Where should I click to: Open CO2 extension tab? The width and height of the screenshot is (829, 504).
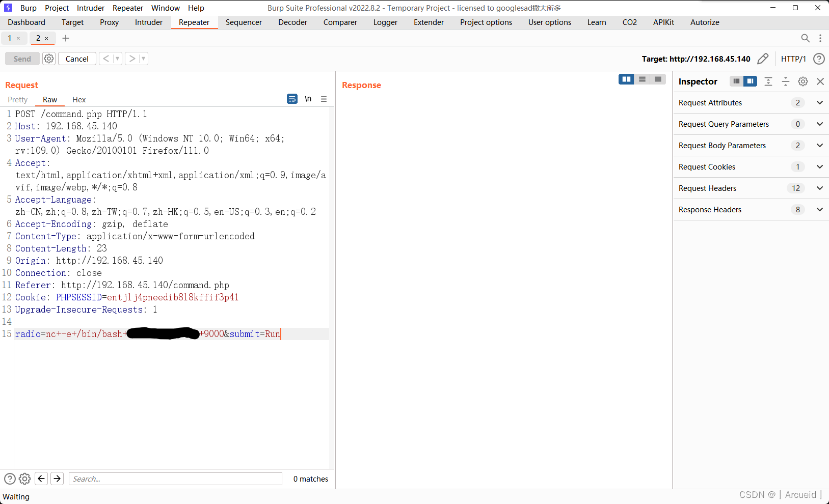[x=630, y=22]
